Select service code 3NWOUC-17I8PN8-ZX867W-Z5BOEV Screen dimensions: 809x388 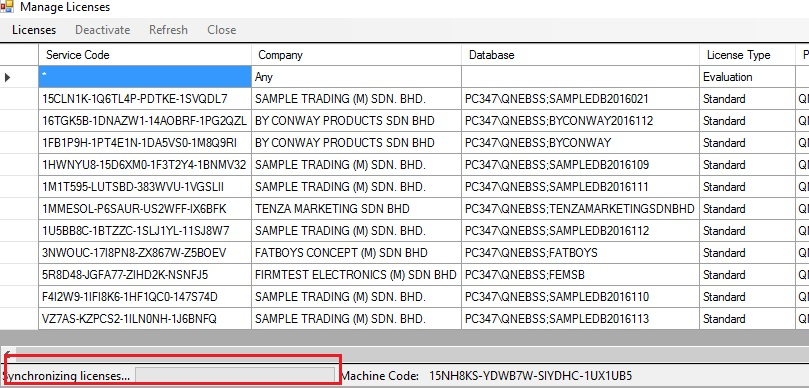[145, 253]
